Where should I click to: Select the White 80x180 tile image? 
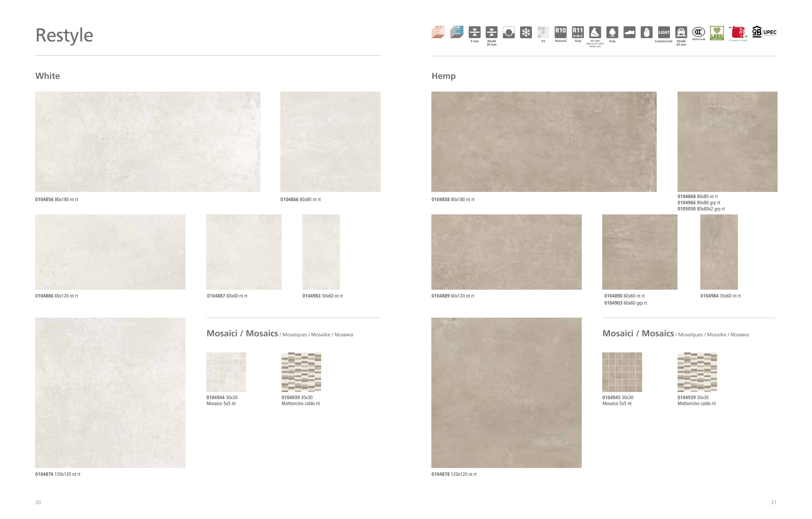click(148, 142)
